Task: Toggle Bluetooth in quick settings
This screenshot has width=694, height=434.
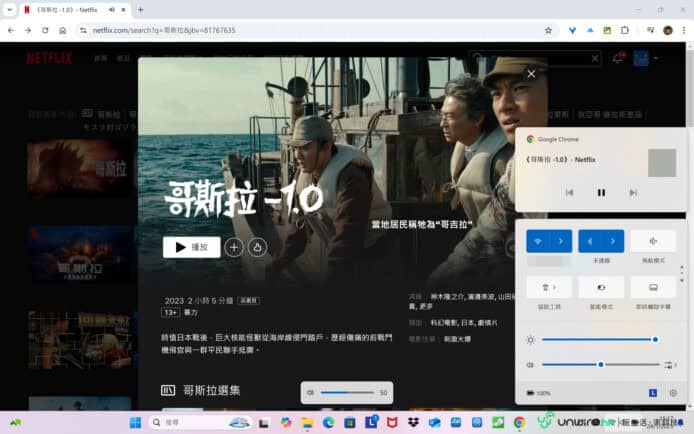Action: point(590,241)
